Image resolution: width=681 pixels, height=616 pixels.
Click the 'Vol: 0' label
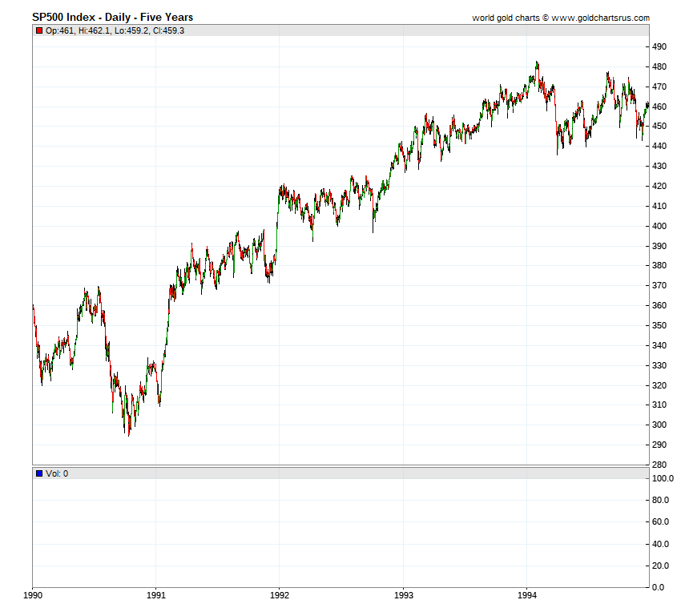(57, 473)
